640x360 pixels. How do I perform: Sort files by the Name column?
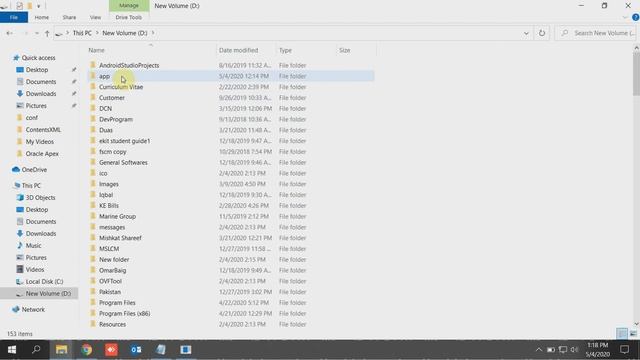[x=97, y=50]
